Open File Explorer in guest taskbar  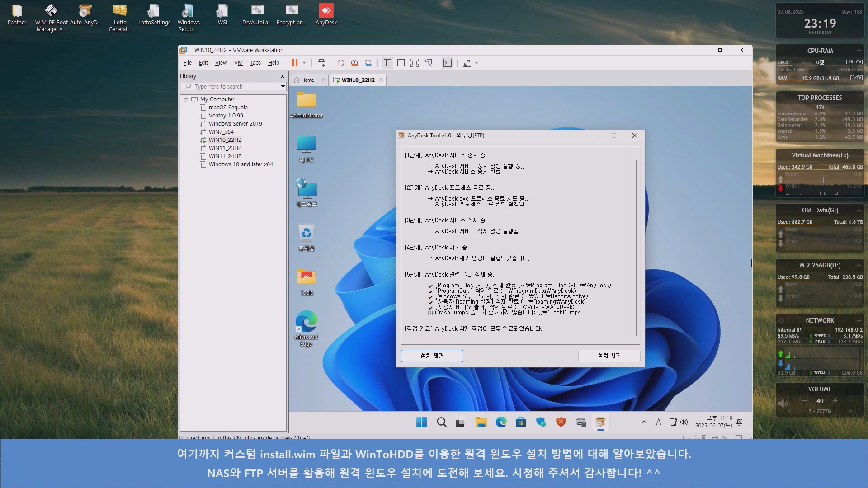pos(481,422)
